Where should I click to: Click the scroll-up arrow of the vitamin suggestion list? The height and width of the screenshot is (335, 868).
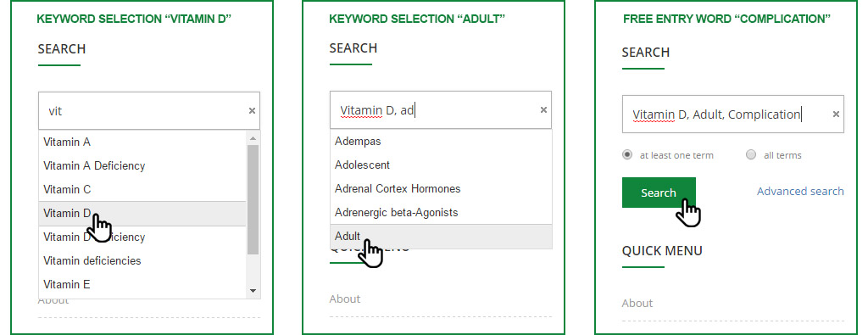tap(253, 138)
